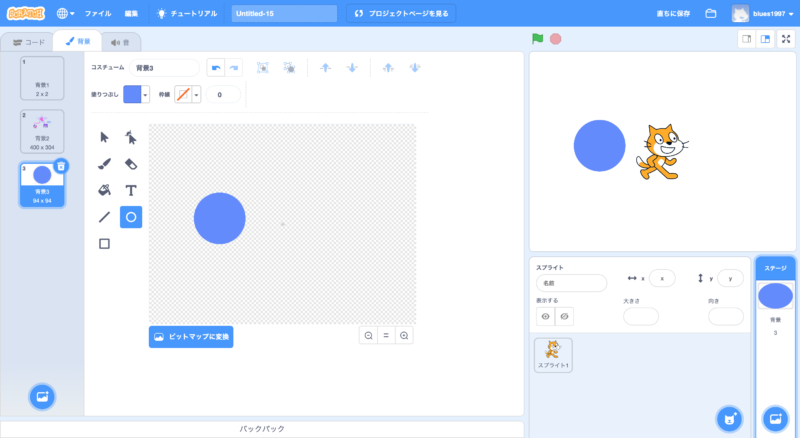
Task: Switch to the コード tab
Action: pyautogui.click(x=28, y=42)
